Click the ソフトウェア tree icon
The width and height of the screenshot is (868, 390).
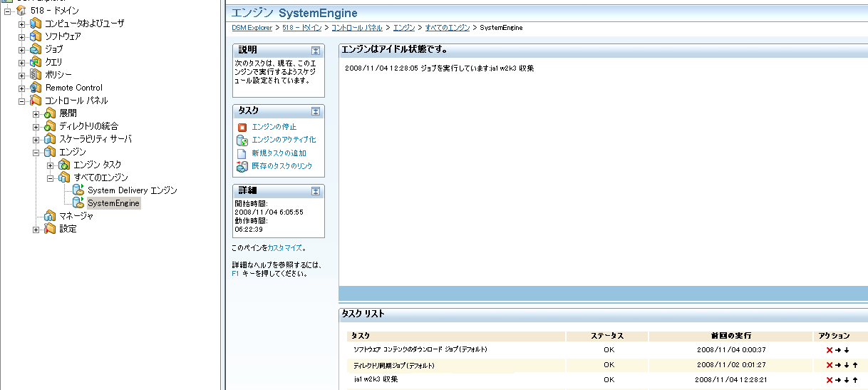[36, 36]
